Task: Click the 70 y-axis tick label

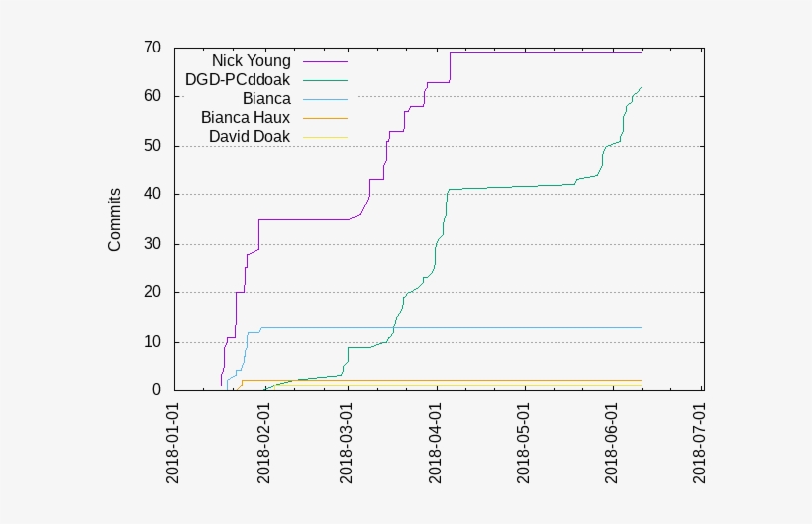Action: click(x=152, y=48)
